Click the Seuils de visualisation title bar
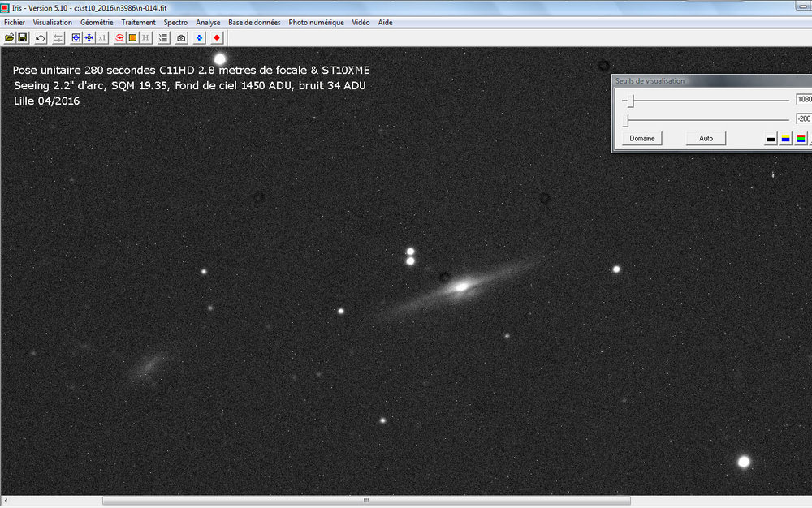812x508 pixels. tap(712, 80)
